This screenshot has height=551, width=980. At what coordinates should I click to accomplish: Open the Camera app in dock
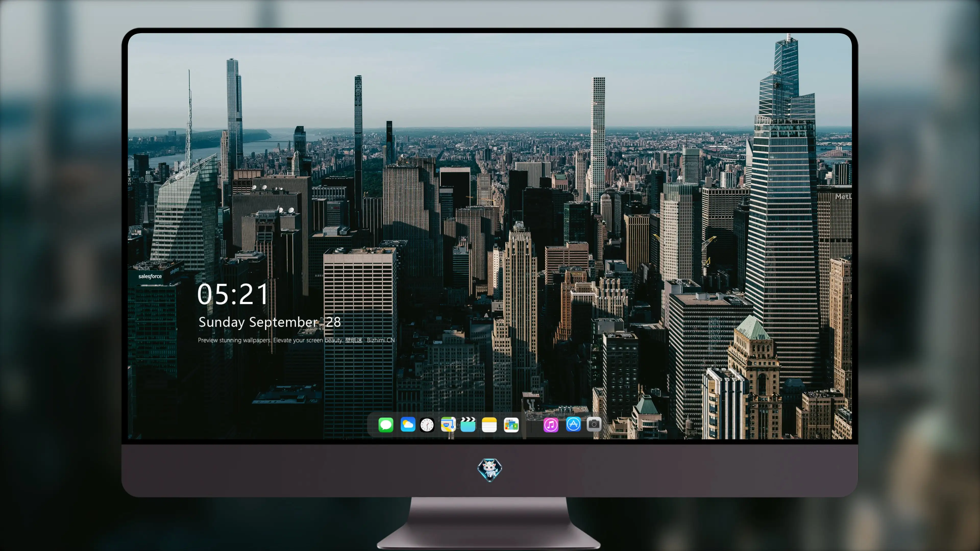(594, 424)
